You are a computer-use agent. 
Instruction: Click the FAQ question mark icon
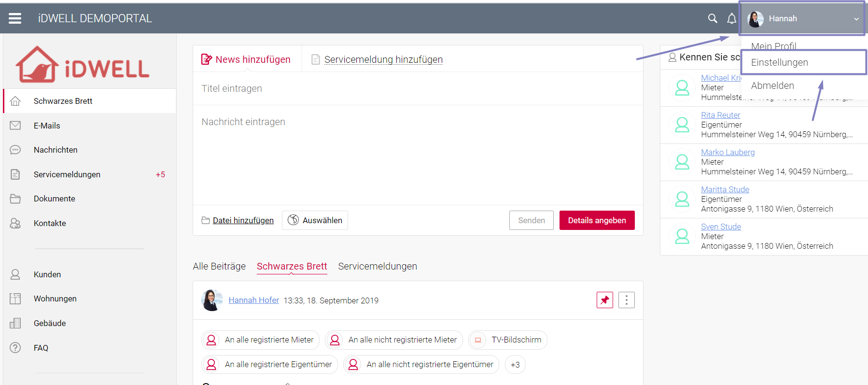tap(15, 348)
